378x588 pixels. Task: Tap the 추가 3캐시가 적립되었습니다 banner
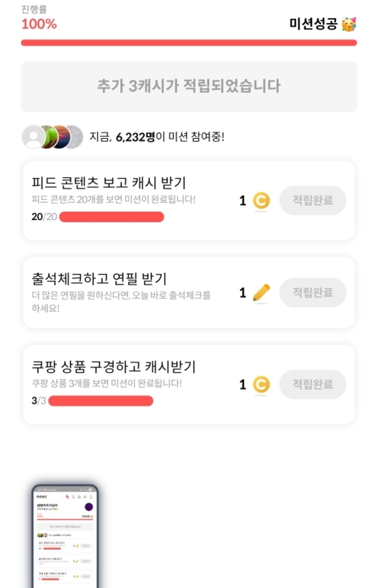[189, 87]
